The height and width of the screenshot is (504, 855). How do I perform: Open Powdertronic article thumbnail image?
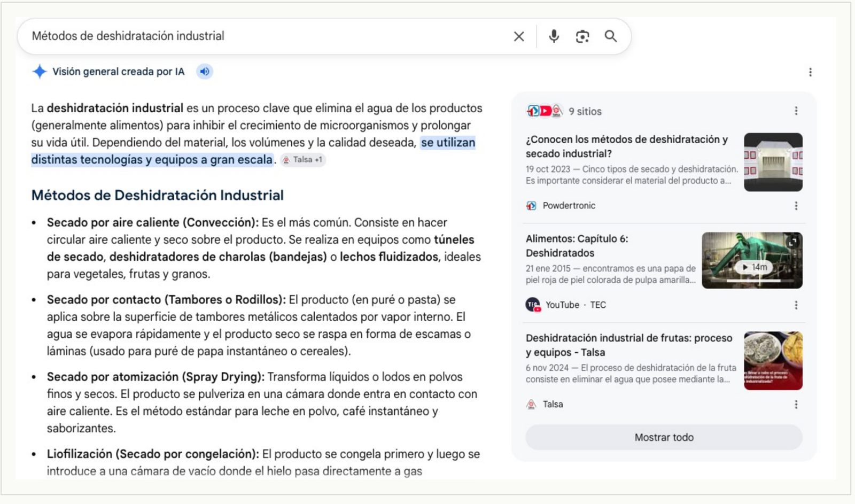pos(773,162)
